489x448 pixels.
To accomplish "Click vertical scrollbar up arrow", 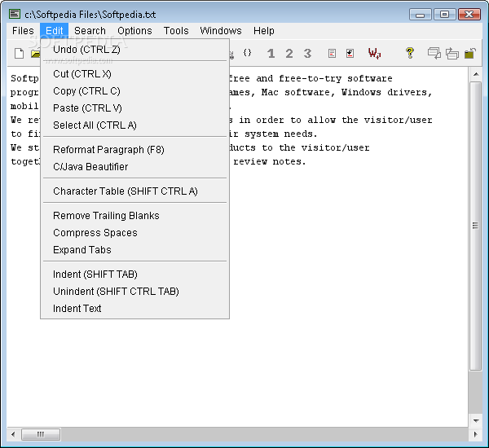I will [x=476, y=74].
